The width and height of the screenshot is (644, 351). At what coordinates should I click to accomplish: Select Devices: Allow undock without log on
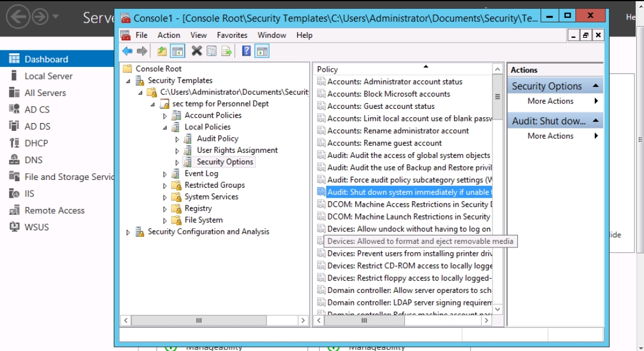(x=408, y=229)
